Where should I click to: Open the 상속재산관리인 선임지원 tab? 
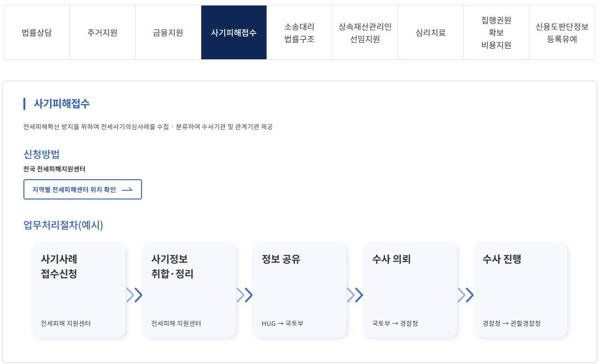[x=365, y=32]
